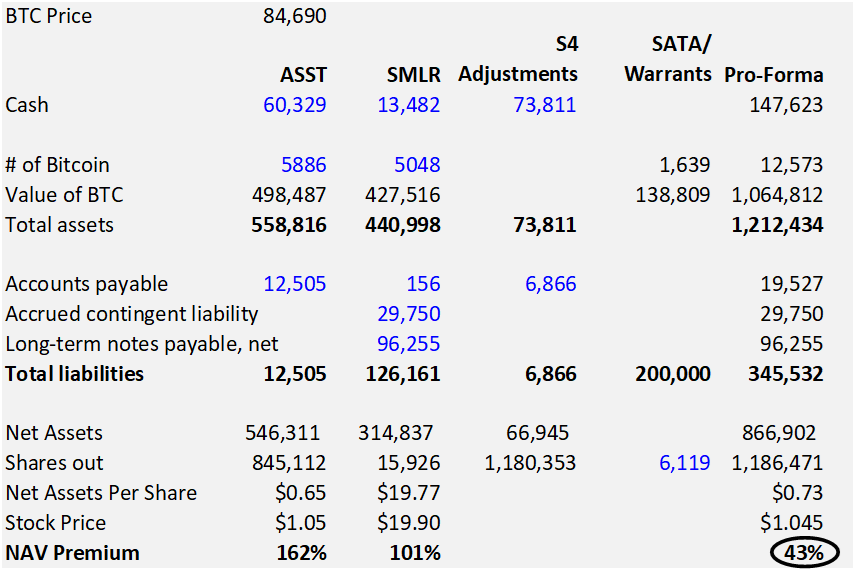Click bold 73,811 in Total assets row
The width and height of the screenshot is (855, 570).
pos(544,225)
